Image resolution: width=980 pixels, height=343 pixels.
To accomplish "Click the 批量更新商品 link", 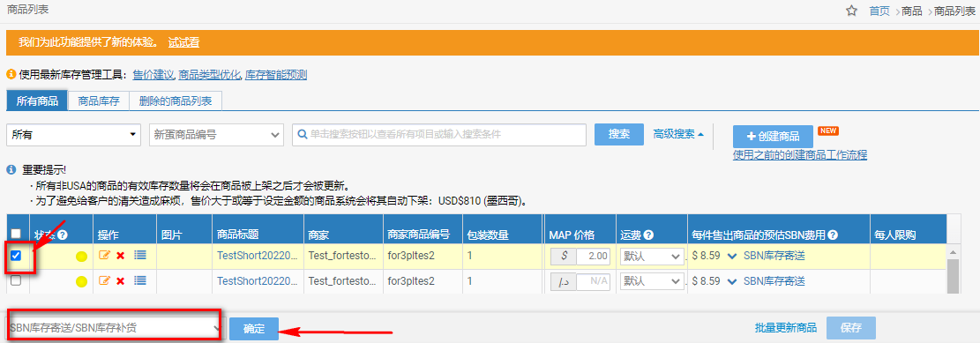I will tap(786, 328).
